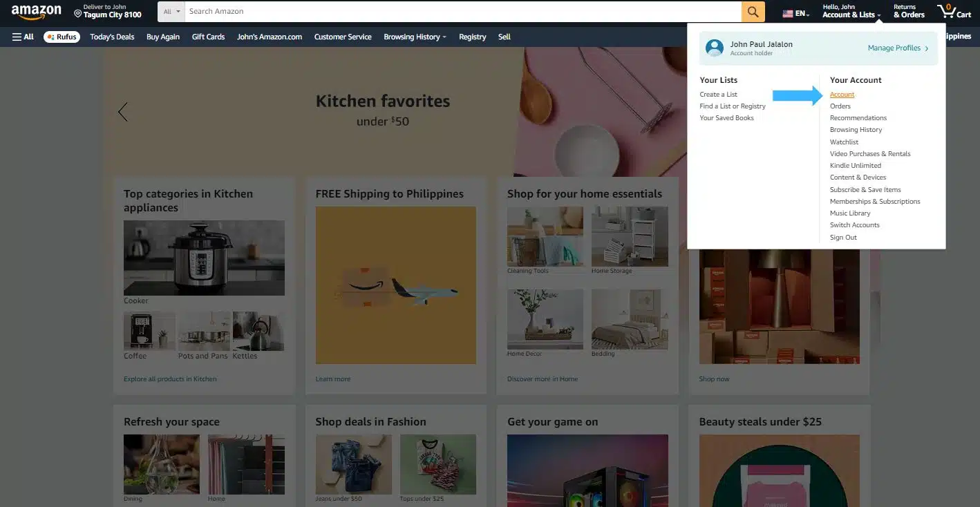Open Customer Service
Viewport: 980px width, 507px height.
[343, 37]
